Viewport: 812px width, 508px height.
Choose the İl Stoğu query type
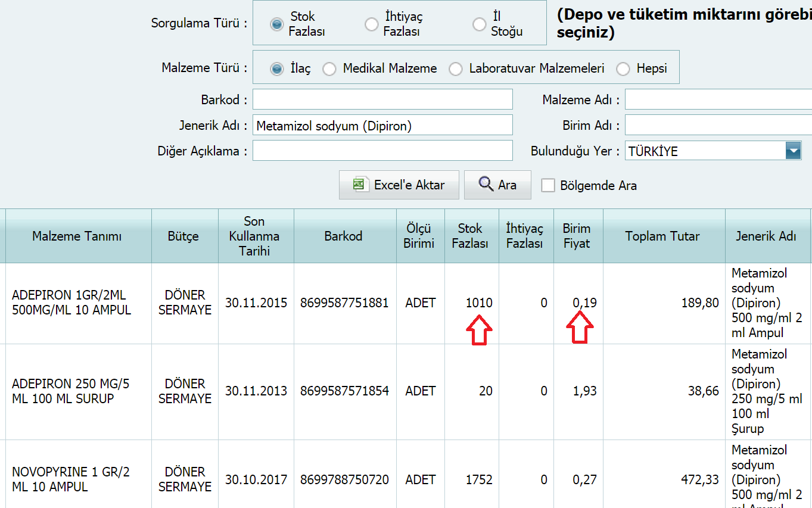tap(479, 24)
